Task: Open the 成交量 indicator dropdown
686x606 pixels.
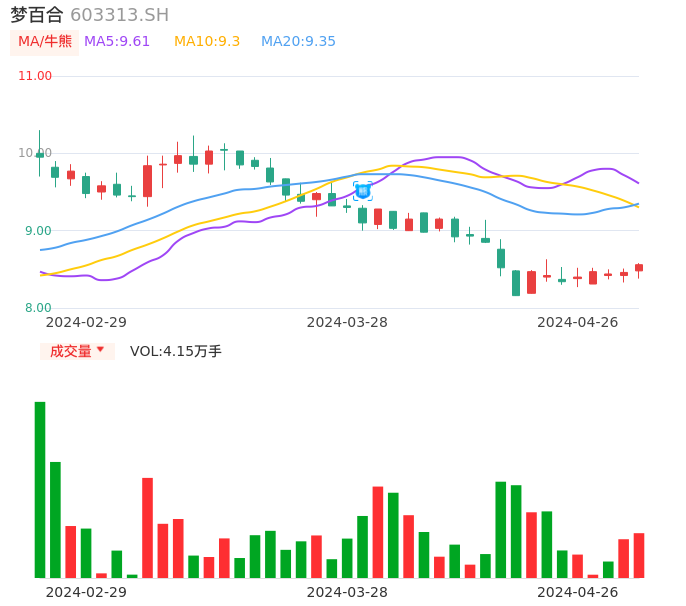Action: click(x=76, y=351)
